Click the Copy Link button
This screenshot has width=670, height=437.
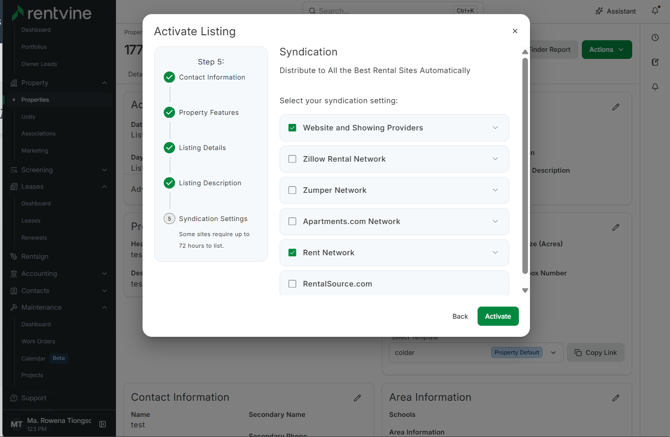pos(596,352)
